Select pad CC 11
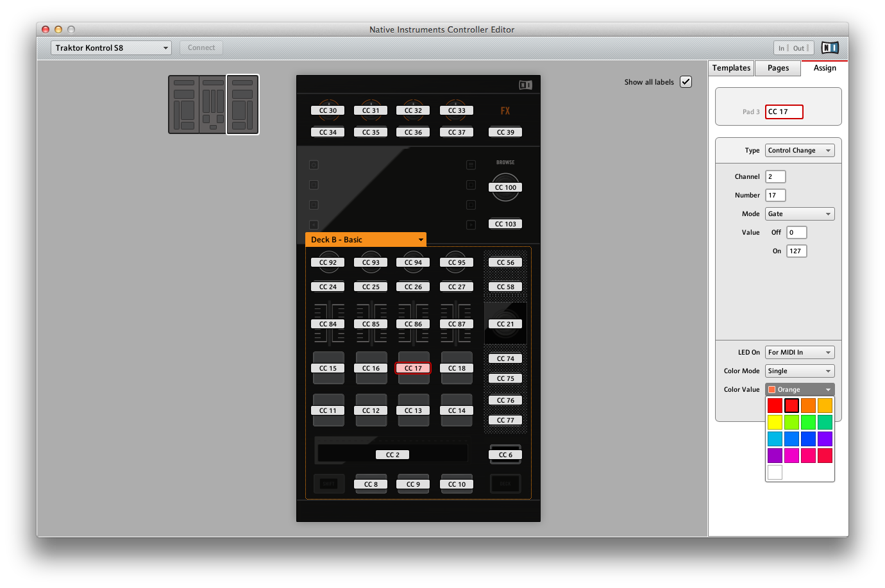The width and height of the screenshot is (885, 588). (x=328, y=410)
